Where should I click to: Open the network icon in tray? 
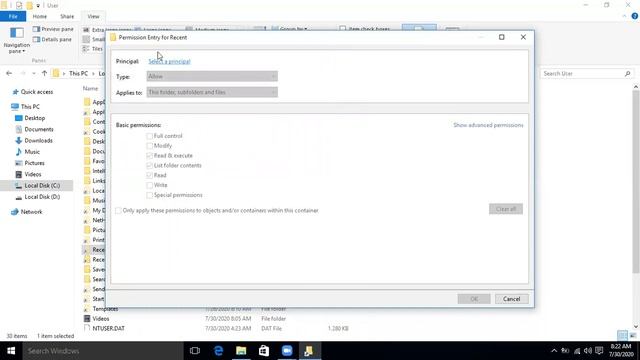point(577,351)
